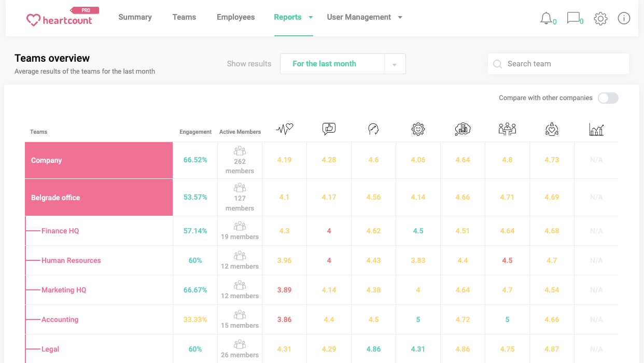Click the thumbs-up feedback metric icon
The width and height of the screenshot is (644, 363).
[x=329, y=129]
